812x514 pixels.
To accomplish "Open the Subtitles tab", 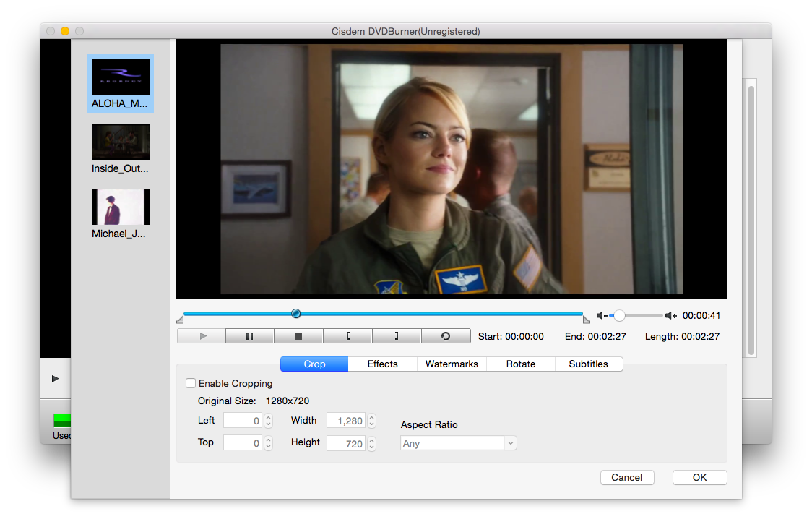I will click(x=588, y=364).
